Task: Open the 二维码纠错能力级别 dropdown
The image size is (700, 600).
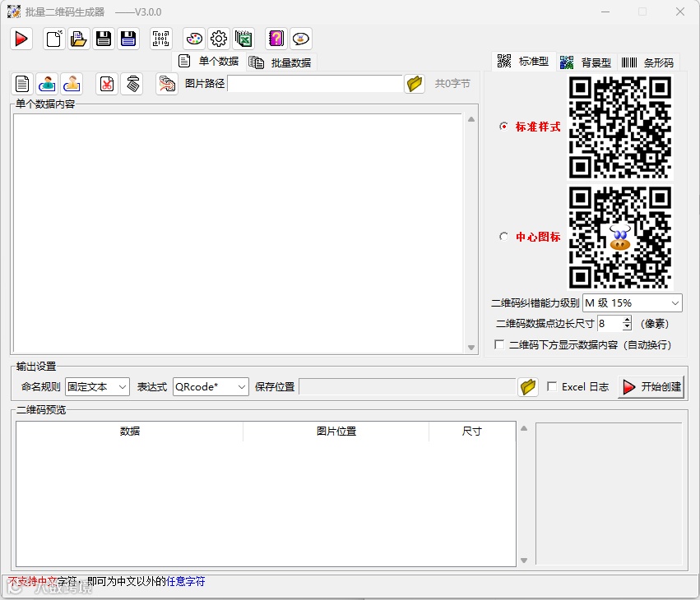Action: [633, 303]
